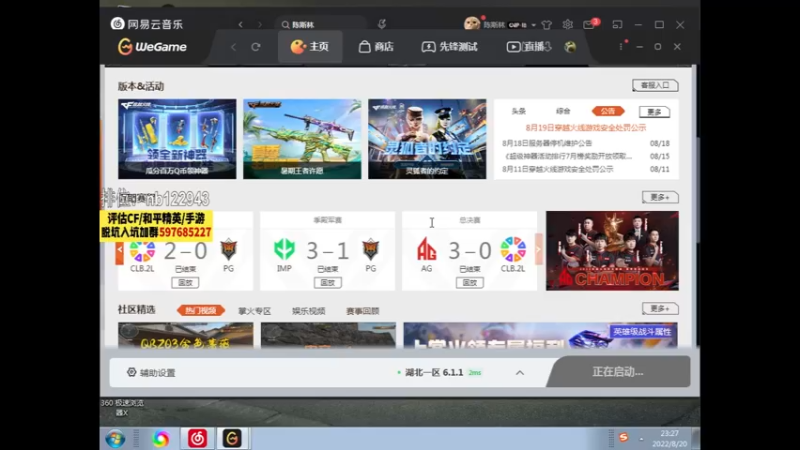The height and width of the screenshot is (450, 800).
Task: Go forward in NetEase Cloud Music window
Action: click(260, 24)
